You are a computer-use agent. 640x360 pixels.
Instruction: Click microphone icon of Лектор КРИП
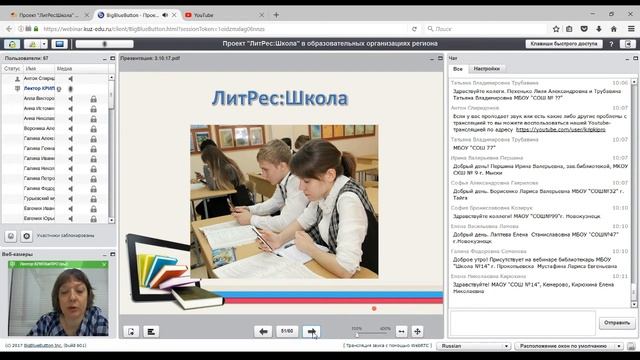[x=71, y=89]
